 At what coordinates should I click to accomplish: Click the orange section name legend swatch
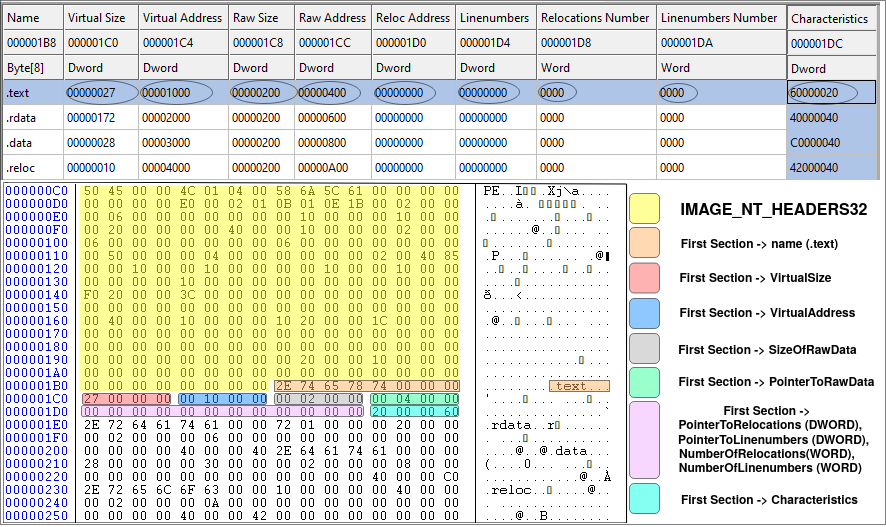[x=644, y=243]
